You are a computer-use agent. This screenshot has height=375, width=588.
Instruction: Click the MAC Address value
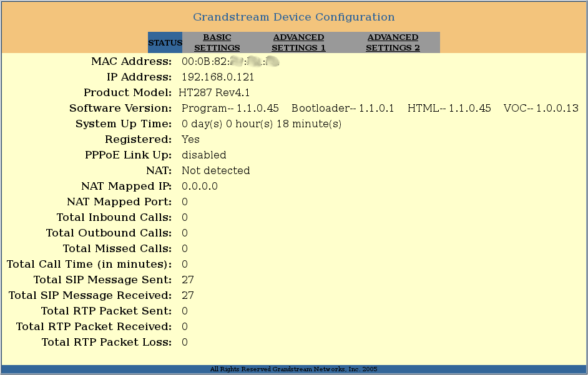click(x=230, y=62)
